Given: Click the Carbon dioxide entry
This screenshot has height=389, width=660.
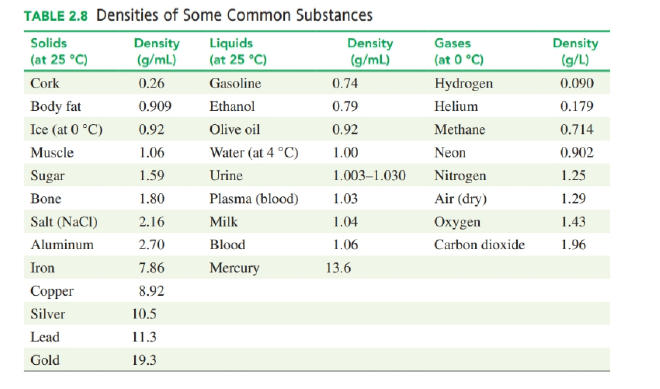Looking at the screenshot, I should 479,245.
